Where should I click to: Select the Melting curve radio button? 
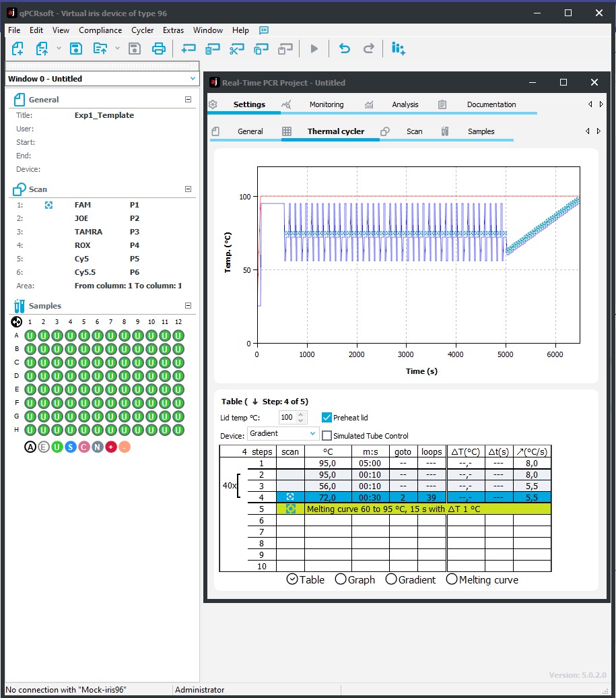click(x=452, y=579)
